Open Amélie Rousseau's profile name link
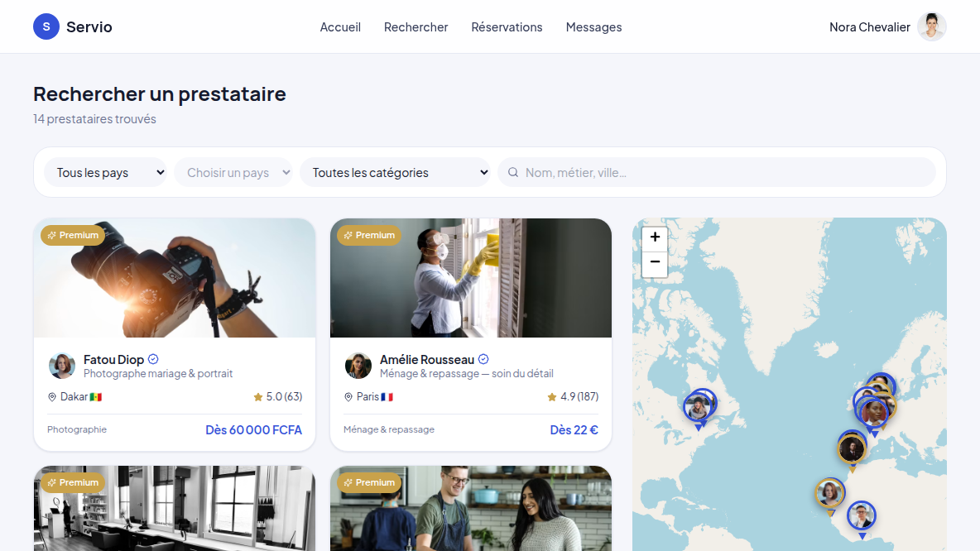Viewport: 980px width, 551px height. point(427,360)
